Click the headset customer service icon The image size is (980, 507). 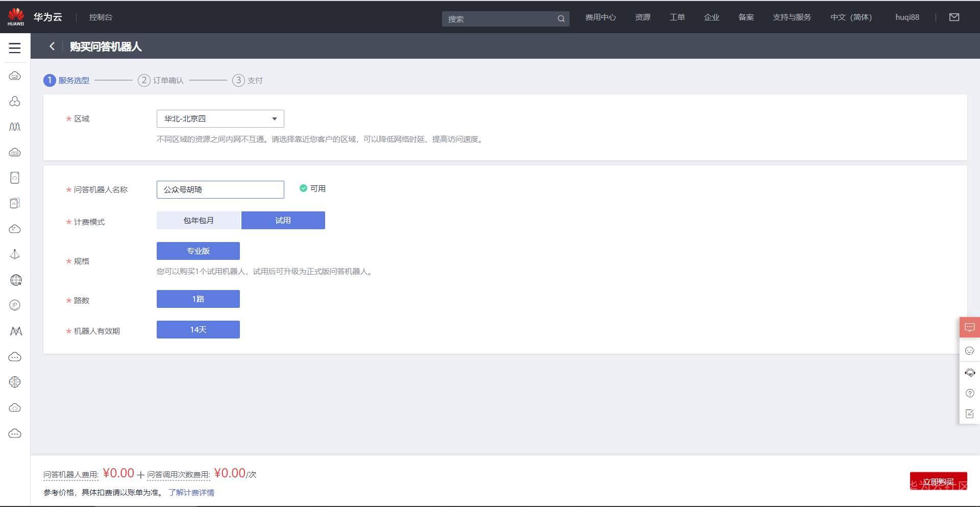(x=970, y=373)
